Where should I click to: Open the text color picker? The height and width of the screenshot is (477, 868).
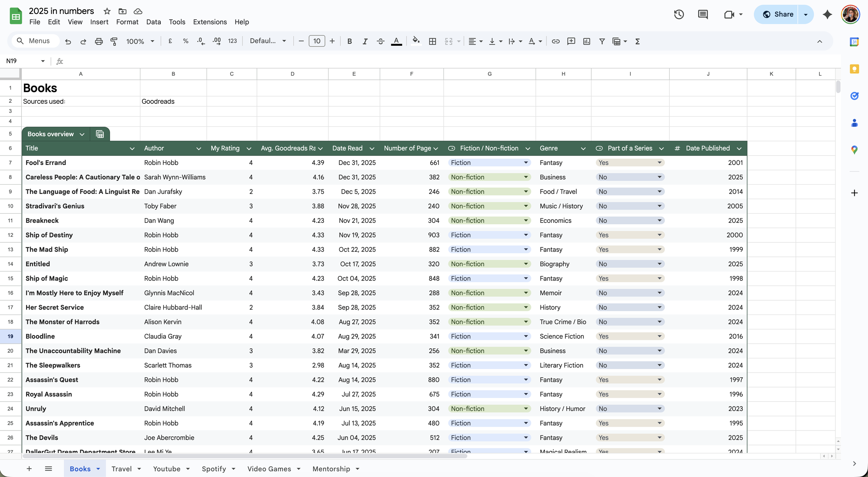pyautogui.click(x=396, y=41)
